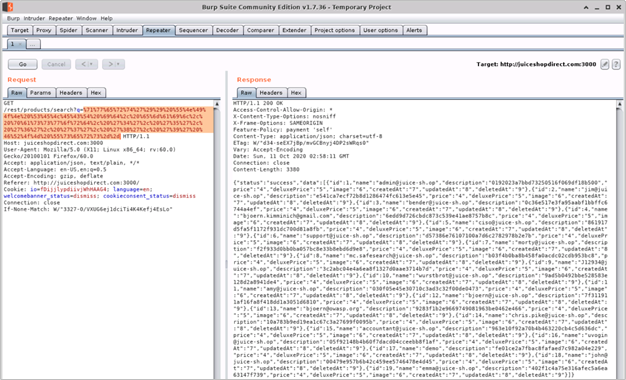Image resolution: width=626 pixels, height=380 pixels.
Task: Select the Response Hex tab
Action: [296, 93]
